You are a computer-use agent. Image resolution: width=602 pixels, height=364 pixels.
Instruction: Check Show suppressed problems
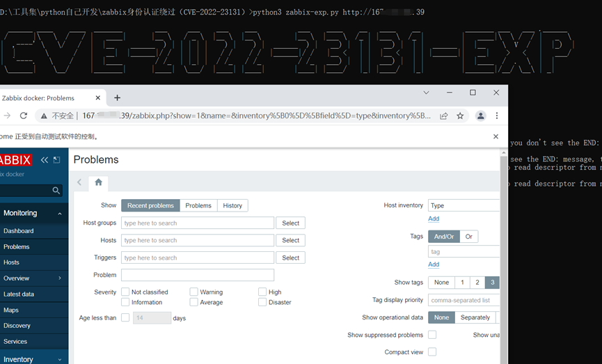432,335
